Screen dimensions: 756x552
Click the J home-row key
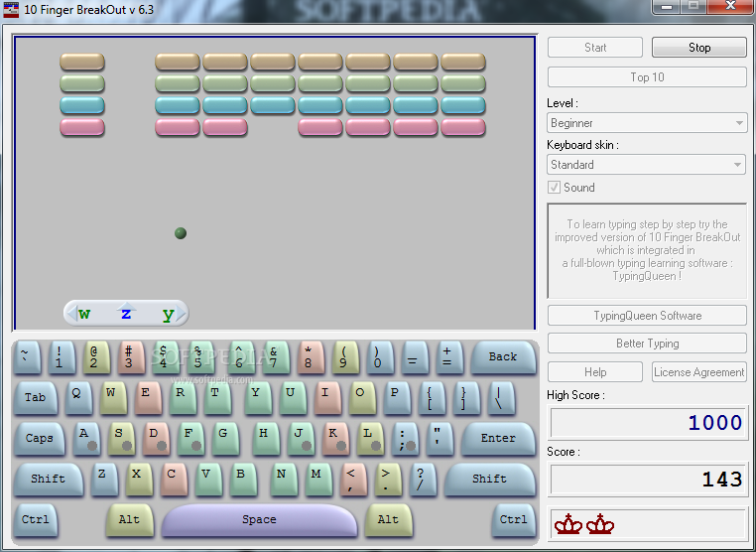(x=301, y=438)
